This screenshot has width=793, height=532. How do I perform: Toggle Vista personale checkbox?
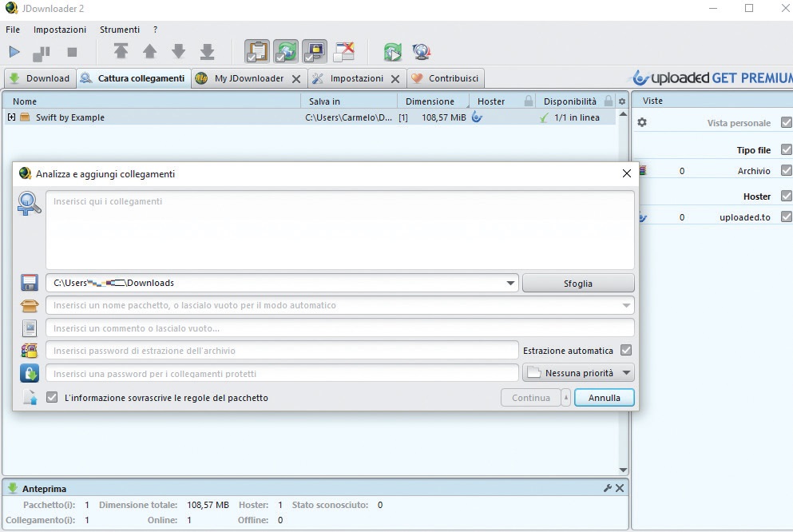coord(786,122)
